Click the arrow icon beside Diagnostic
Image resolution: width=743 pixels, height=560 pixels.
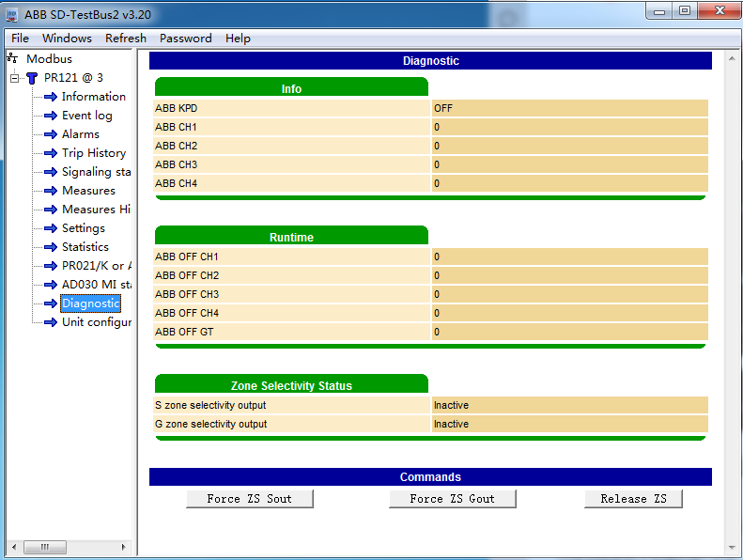51,303
